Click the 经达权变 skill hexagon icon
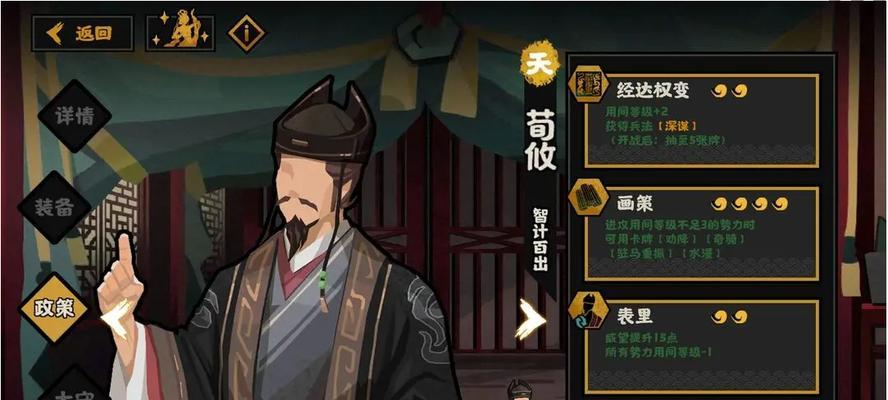Viewport: 888px width, 400px height. point(588,84)
